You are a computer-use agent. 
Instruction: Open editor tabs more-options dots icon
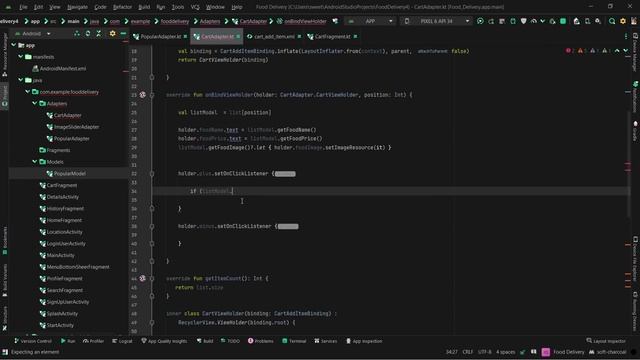coord(626,36)
